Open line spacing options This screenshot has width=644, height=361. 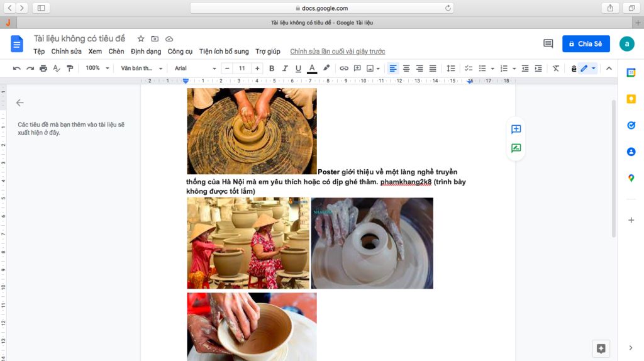[450, 69]
